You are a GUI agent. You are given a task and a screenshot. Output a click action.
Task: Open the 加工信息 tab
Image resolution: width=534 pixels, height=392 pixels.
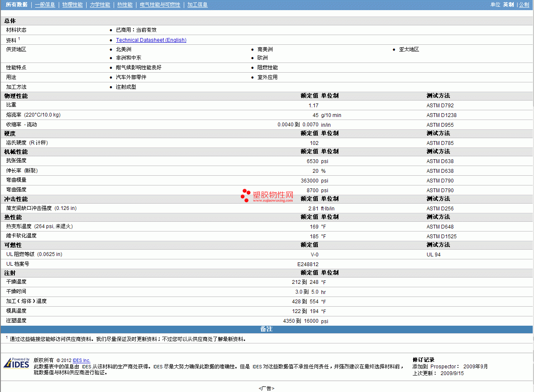click(x=197, y=5)
